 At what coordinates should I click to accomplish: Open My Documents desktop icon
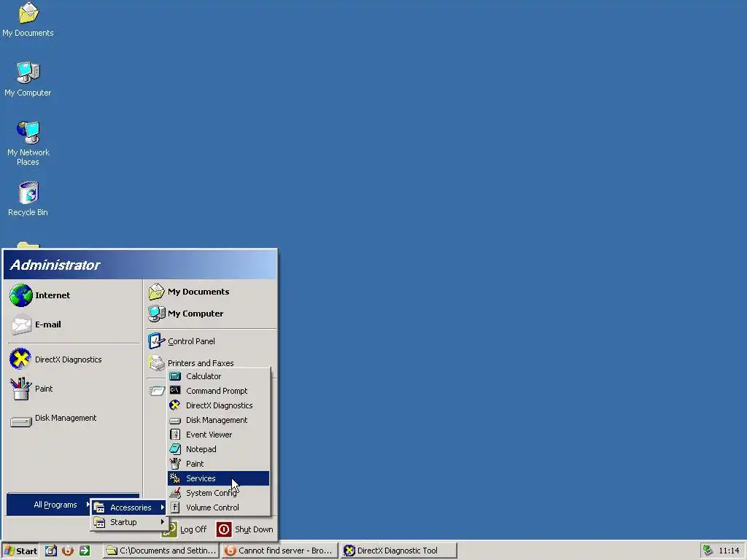coord(28,20)
